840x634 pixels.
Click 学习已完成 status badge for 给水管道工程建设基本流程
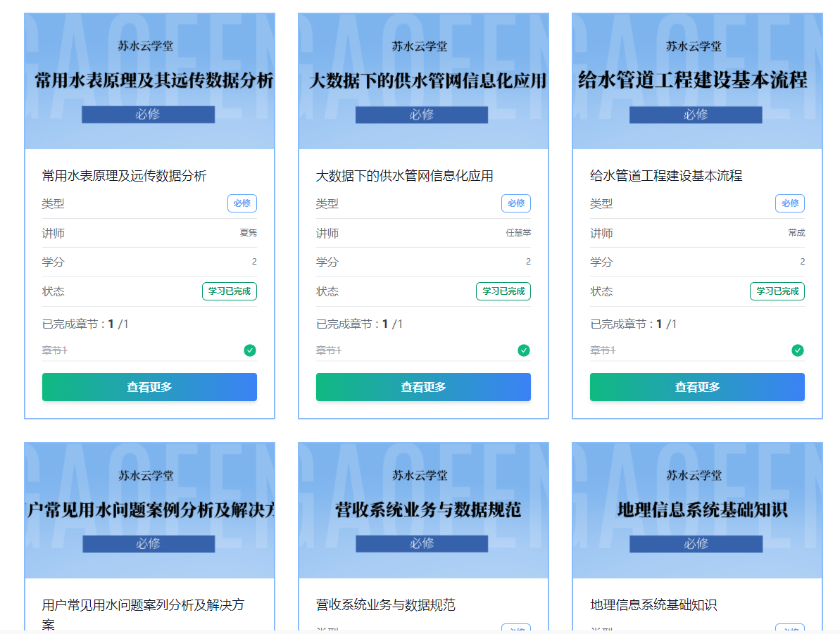click(777, 291)
